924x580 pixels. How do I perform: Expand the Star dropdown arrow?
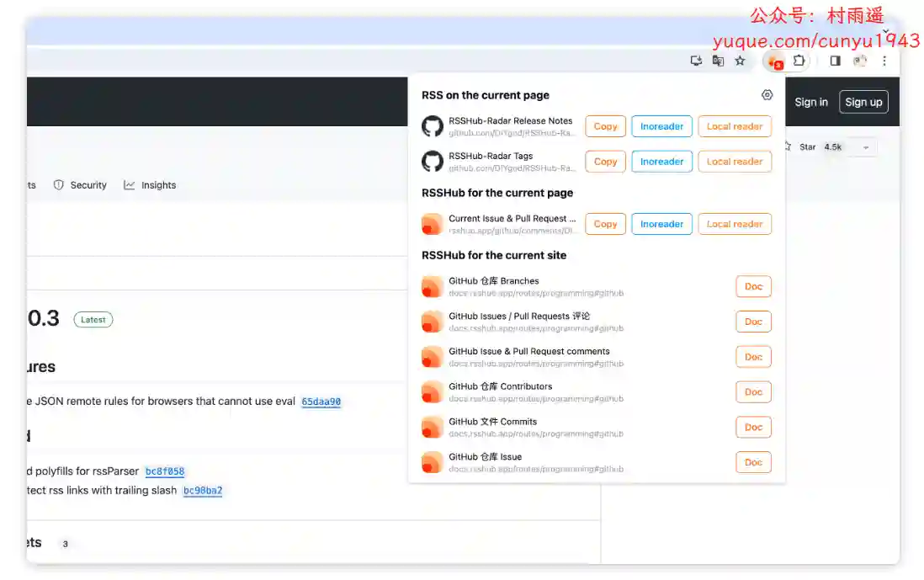(866, 147)
